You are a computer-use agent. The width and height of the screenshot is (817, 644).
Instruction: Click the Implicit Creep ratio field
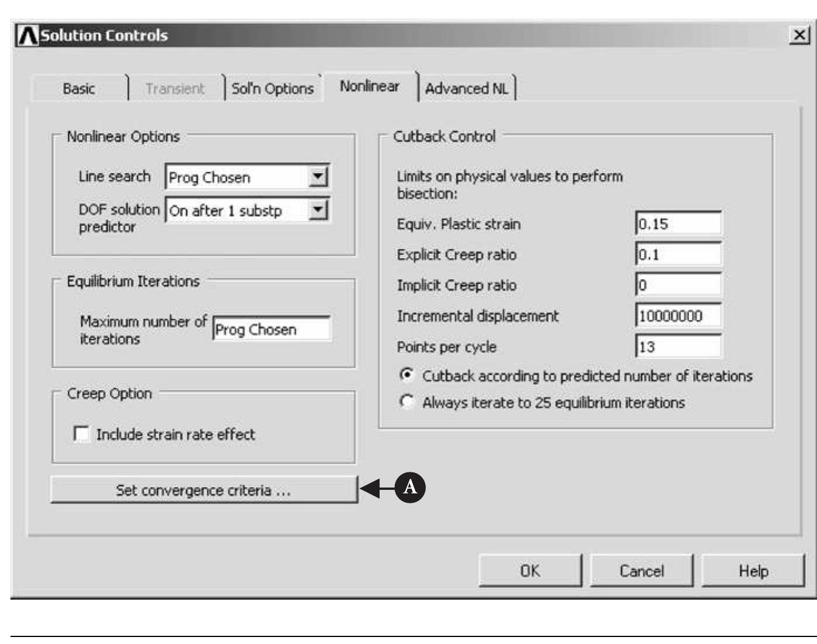tap(678, 286)
